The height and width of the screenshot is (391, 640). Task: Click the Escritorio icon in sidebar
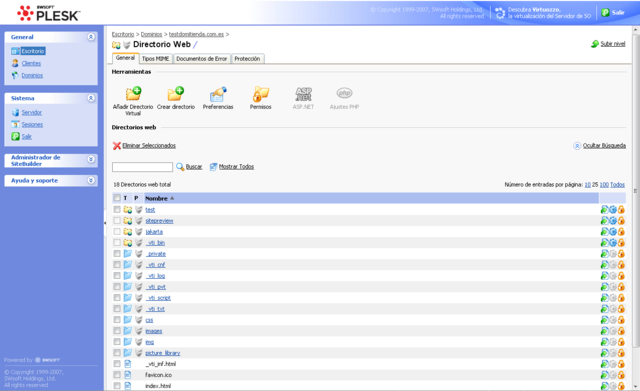15,51
